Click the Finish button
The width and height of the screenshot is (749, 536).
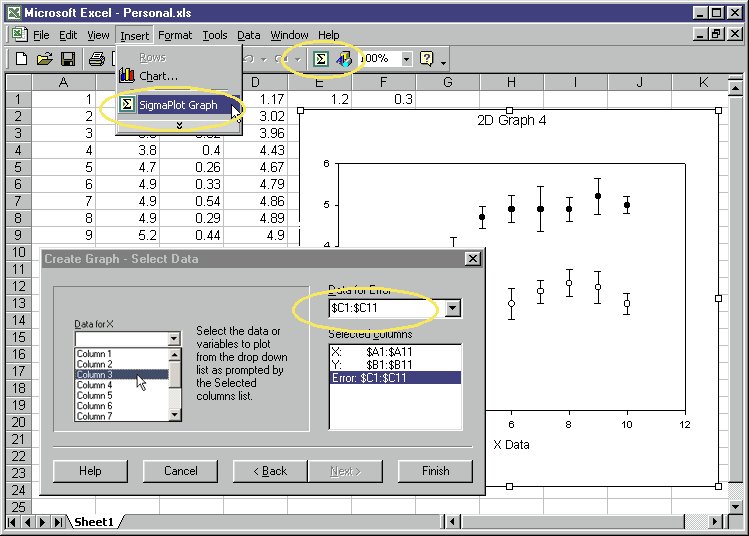[435, 471]
